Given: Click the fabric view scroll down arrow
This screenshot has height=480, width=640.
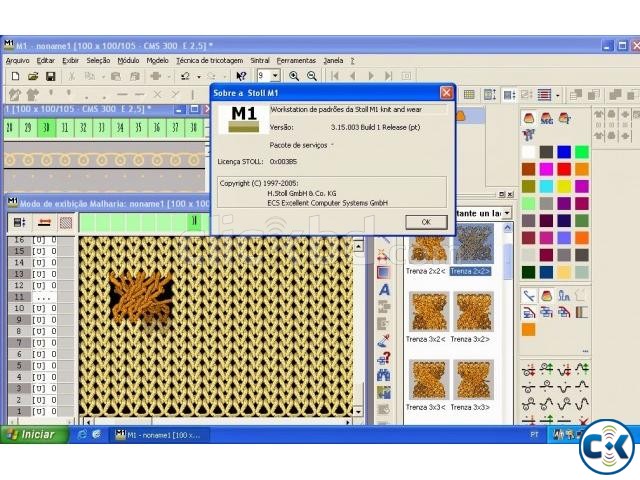Looking at the screenshot, I should point(358,411).
